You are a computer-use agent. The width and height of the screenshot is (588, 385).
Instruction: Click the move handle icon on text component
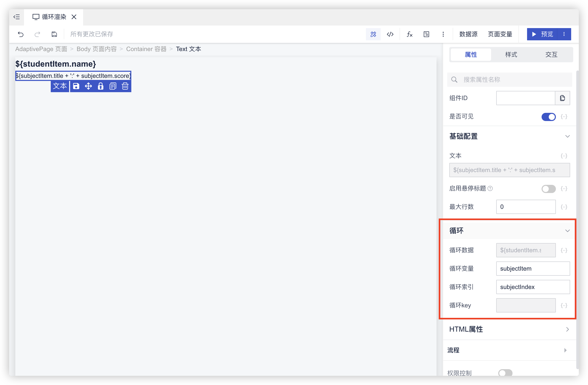[88, 86]
